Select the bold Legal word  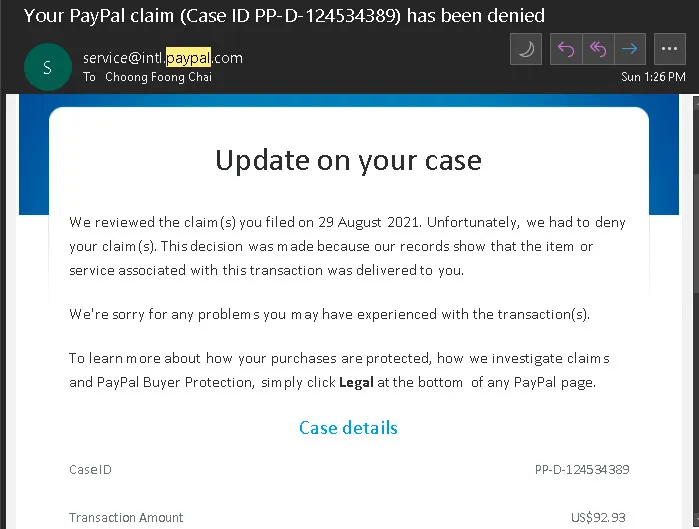[x=356, y=382]
